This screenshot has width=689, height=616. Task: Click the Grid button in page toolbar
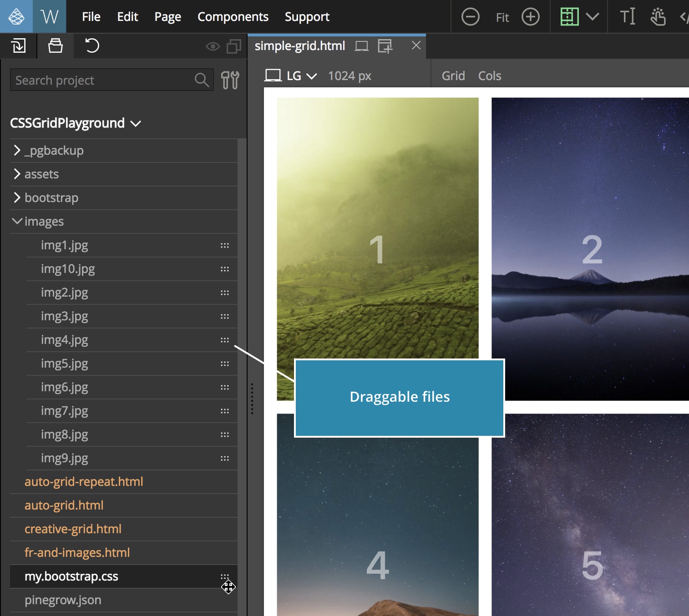[x=453, y=76]
